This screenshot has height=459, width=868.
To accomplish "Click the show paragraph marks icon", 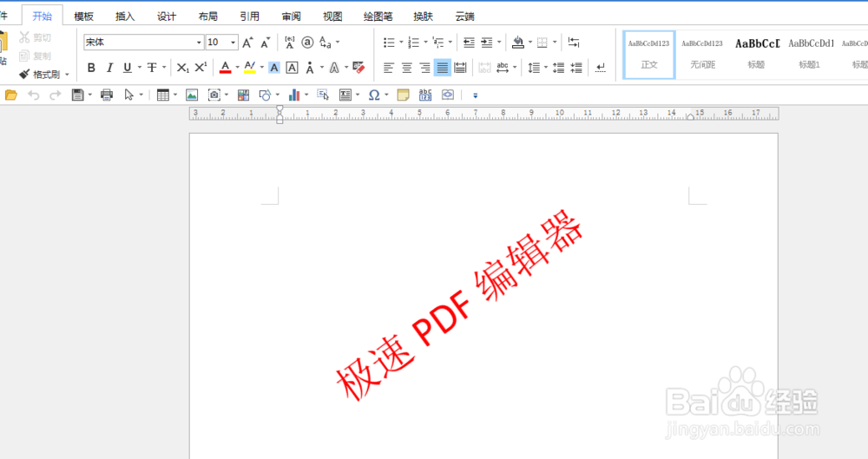I will coord(601,68).
